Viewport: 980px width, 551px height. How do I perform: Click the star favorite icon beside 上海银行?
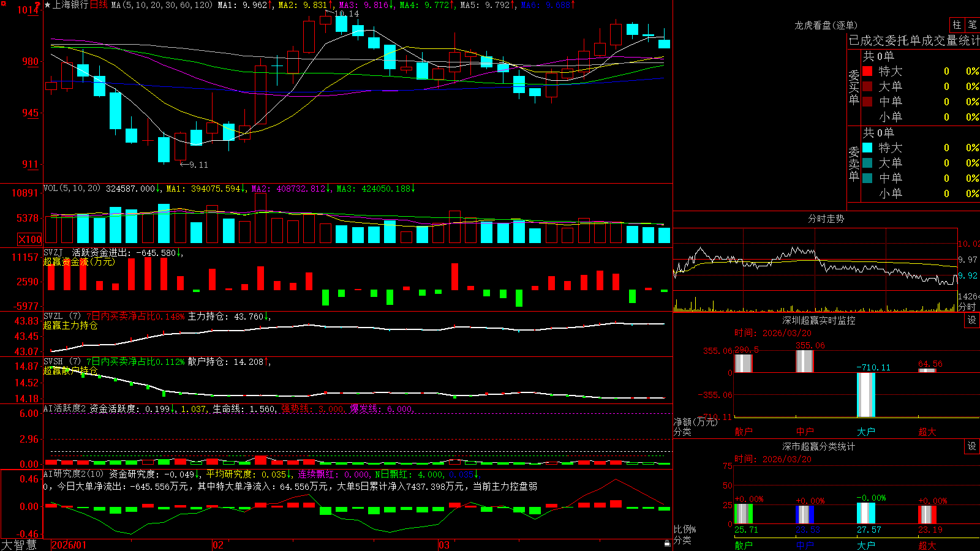click(48, 5)
